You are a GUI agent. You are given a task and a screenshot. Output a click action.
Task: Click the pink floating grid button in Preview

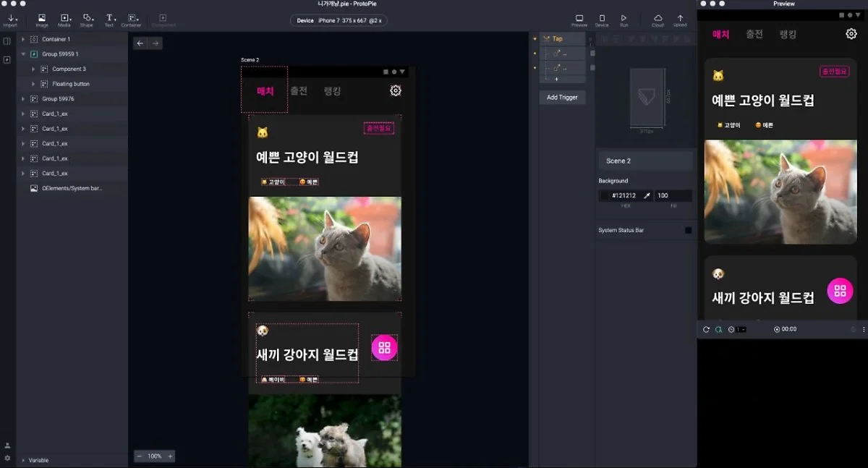point(840,291)
